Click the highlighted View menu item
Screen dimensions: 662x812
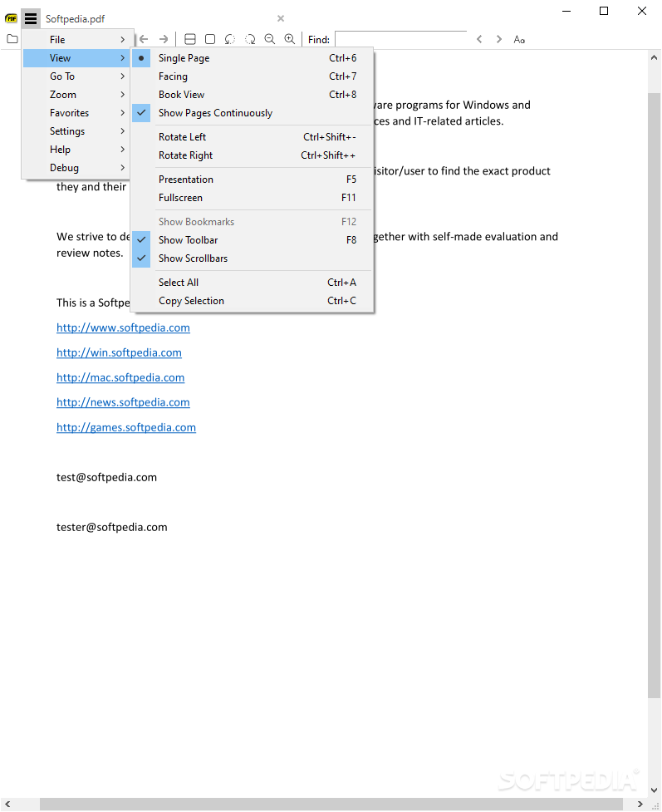[x=76, y=58]
